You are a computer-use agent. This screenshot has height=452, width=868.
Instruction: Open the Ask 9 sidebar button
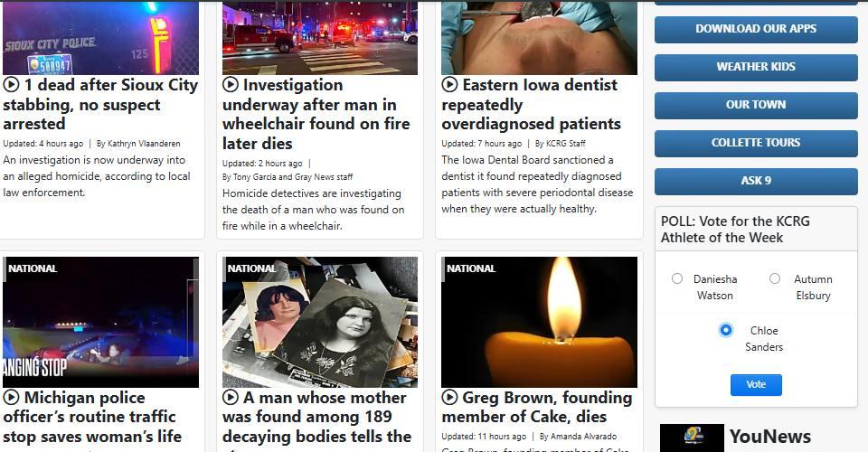(756, 181)
